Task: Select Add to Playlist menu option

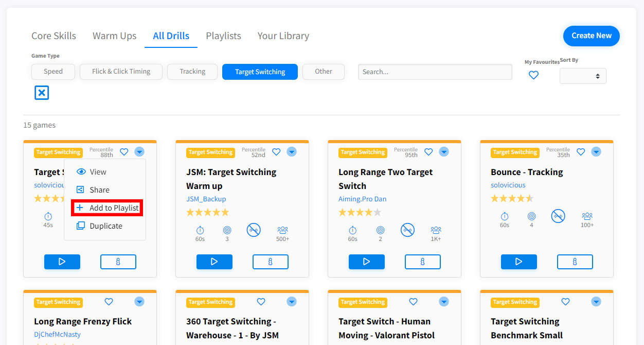Action: click(107, 208)
